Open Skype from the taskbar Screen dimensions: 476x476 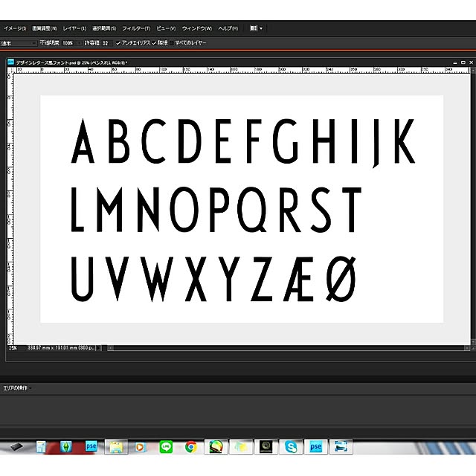tap(291, 447)
